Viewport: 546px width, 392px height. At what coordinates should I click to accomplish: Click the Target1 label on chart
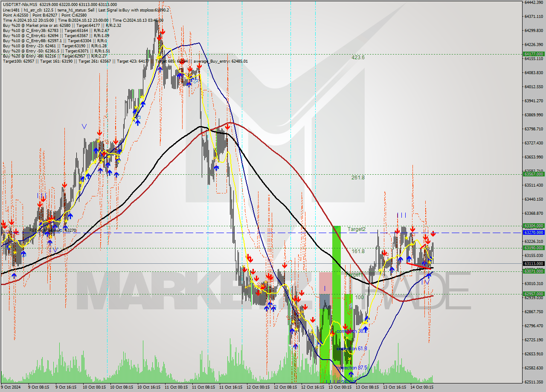pyautogui.click(x=354, y=275)
